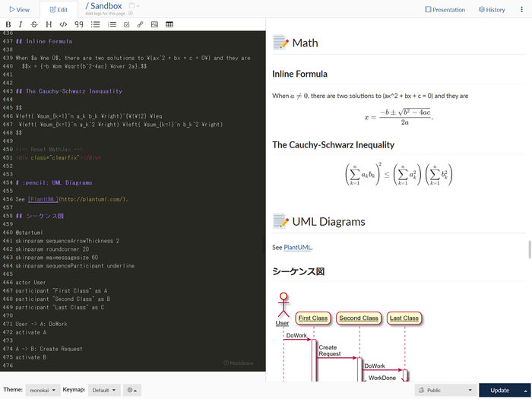Click the italic formatting icon
The image size is (532, 399).
click(x=21, y=24)
